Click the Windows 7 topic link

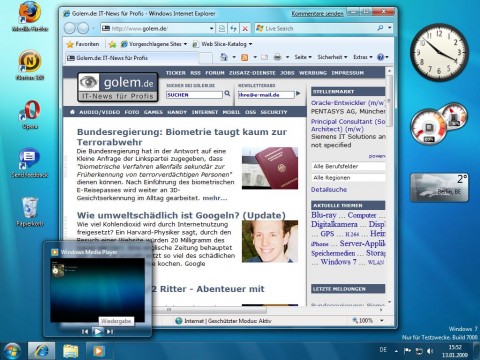338,262
